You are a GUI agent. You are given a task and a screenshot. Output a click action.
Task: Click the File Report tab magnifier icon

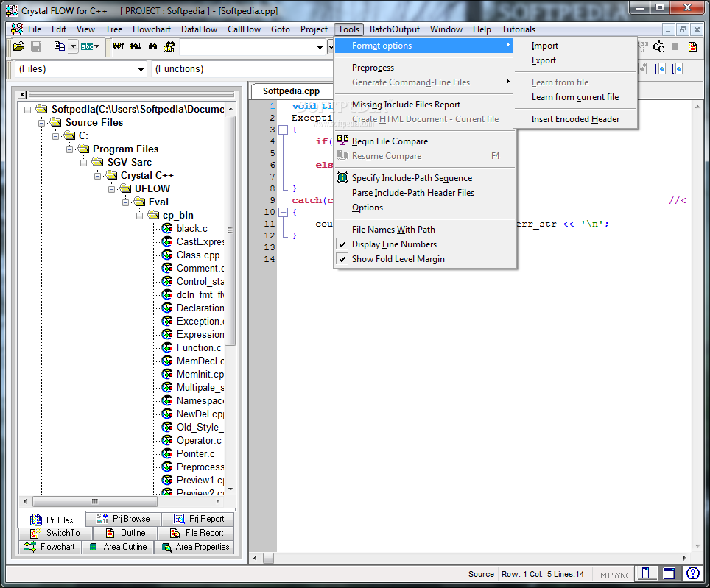point(175,533)
